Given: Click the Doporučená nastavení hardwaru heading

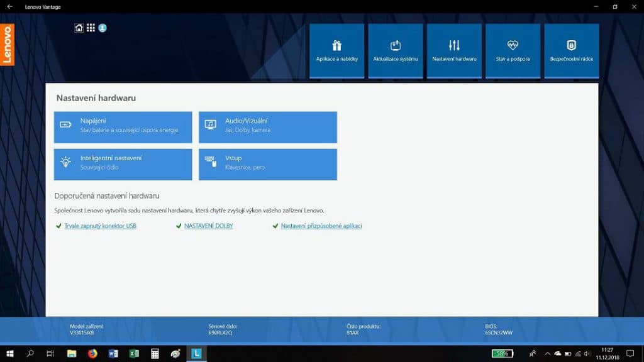Looking at the screenshot, I should click(107, 196).
